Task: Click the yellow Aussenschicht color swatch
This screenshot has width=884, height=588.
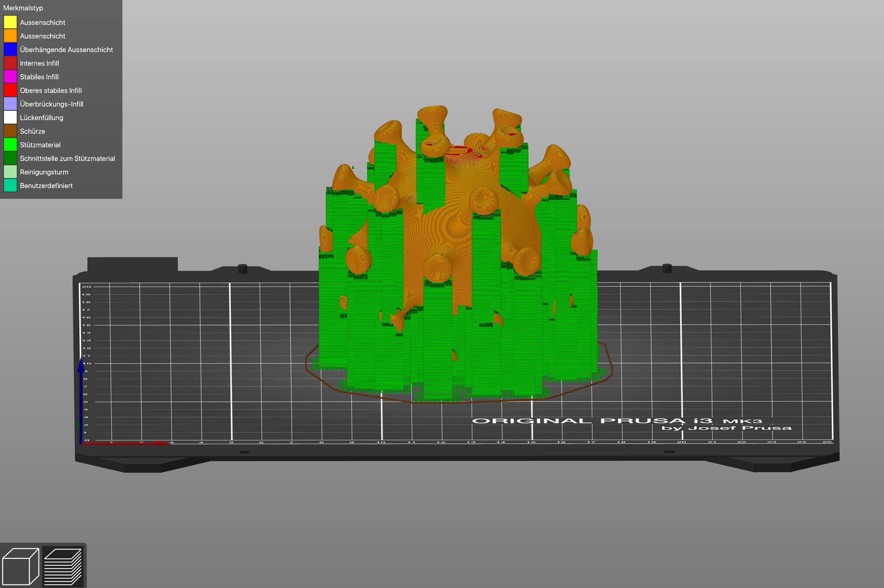Action: click(10, 22)
